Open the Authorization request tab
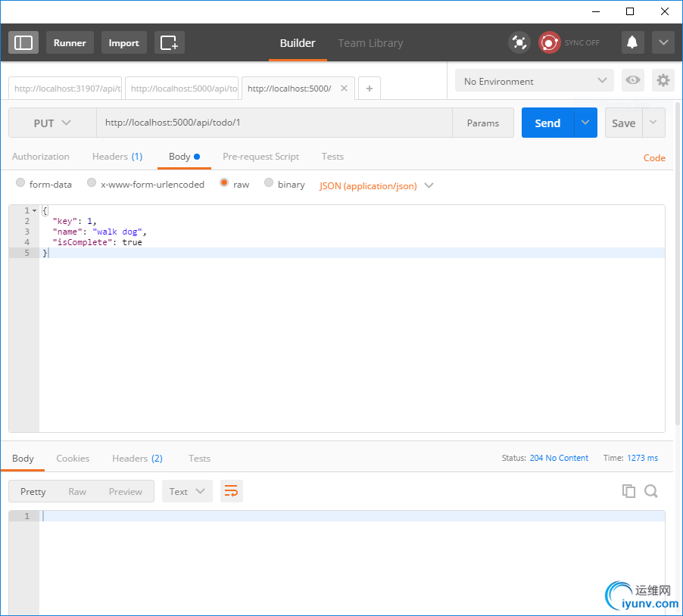 click(x=40, y=157)
